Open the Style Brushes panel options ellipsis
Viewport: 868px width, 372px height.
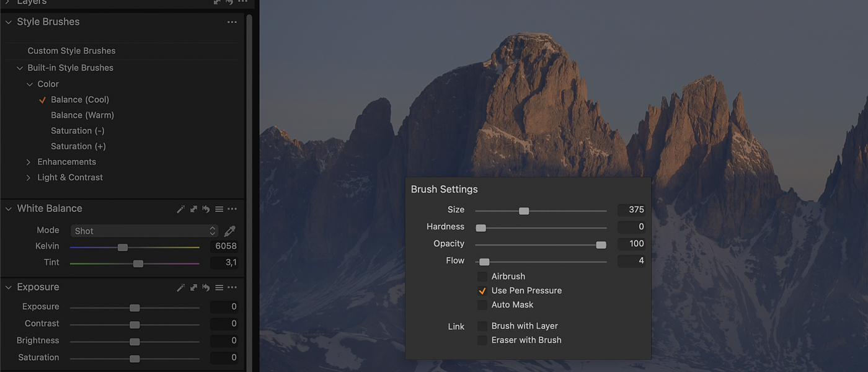(x=232, y=22)
